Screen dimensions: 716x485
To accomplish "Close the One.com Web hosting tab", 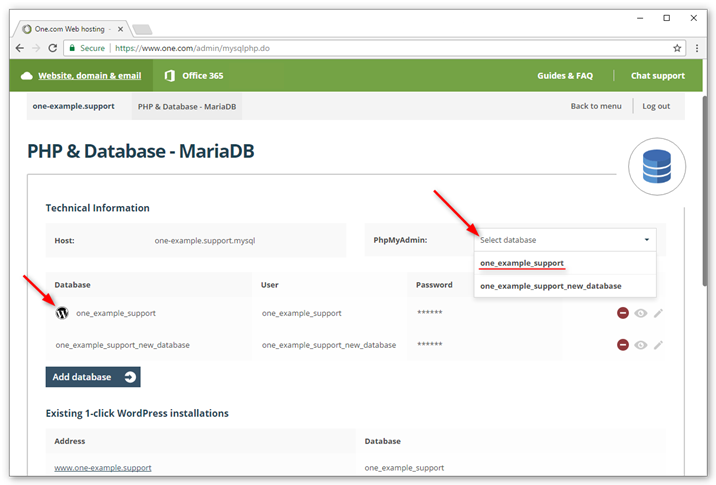I will point(121,29).
